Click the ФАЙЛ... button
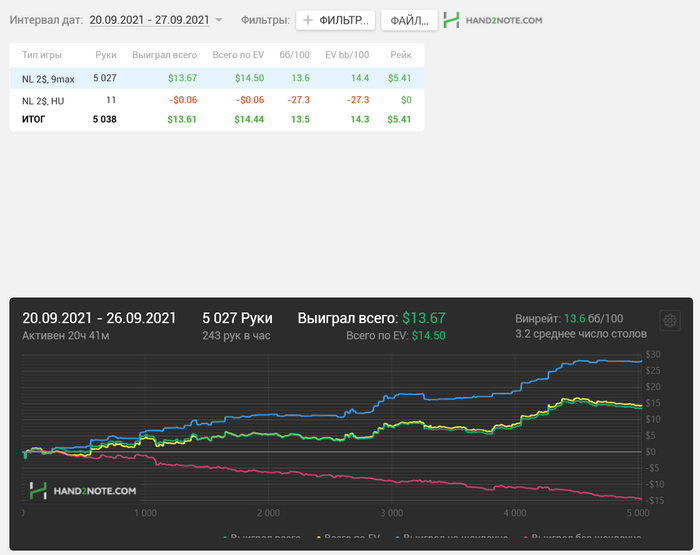This screenshot has width=700, height=555. [409, 21]
